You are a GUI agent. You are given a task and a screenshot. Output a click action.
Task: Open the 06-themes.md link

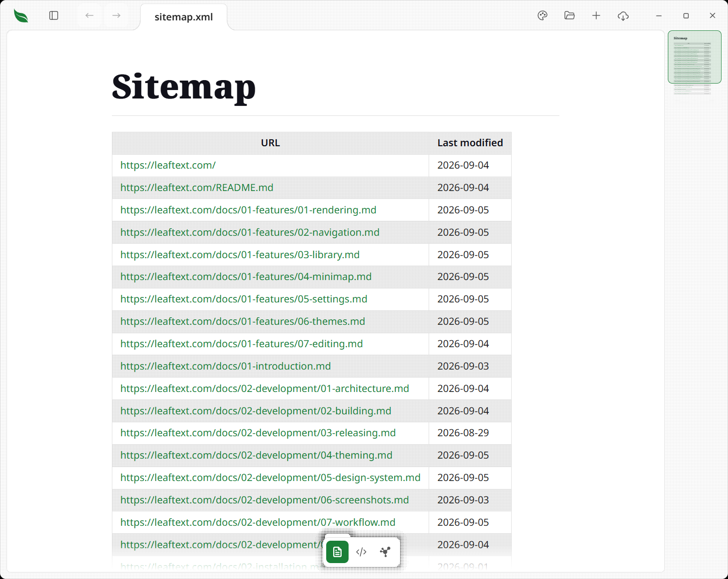tap(243, 321)
